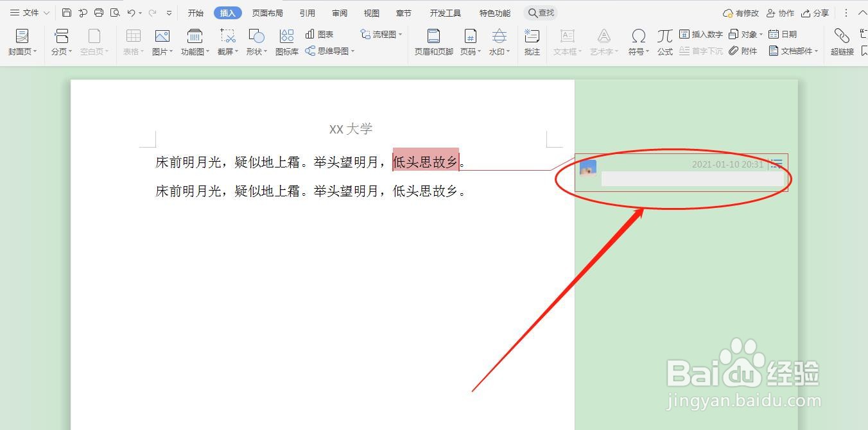This screenshot has width=868, height=430.
Task: Insert an equation using the 公式 icon
Action: (x=664, y=42)
